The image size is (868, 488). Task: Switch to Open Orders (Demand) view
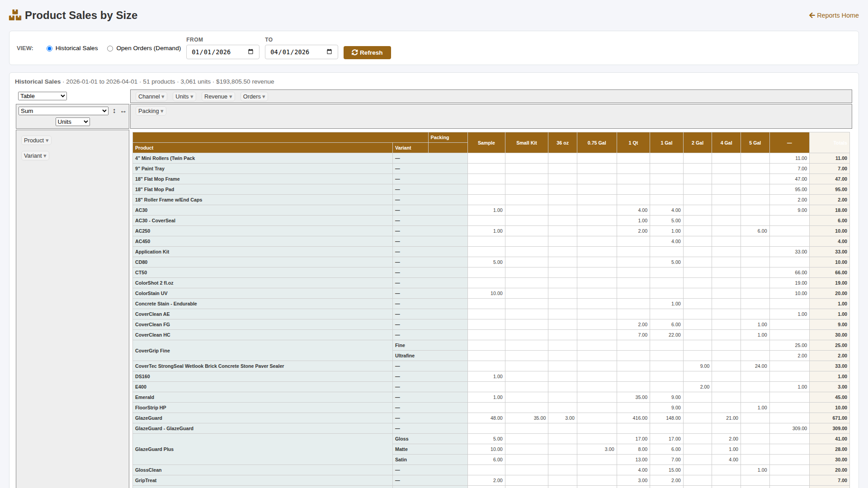pos(110,48)
